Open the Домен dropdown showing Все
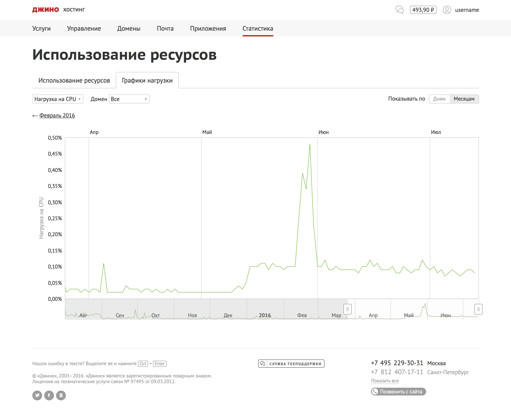511x420 pixels. [129, 99]
